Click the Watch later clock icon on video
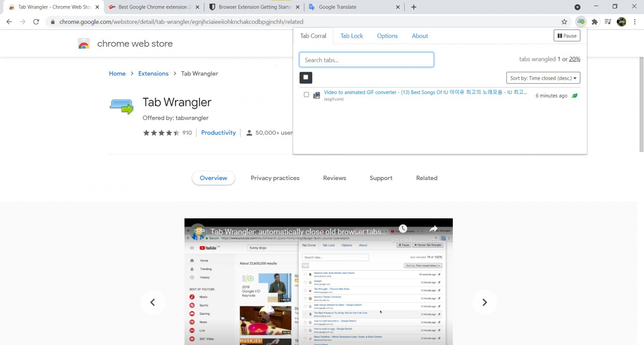The width and height of the screenshot is (644, 345). coord(403,229)
